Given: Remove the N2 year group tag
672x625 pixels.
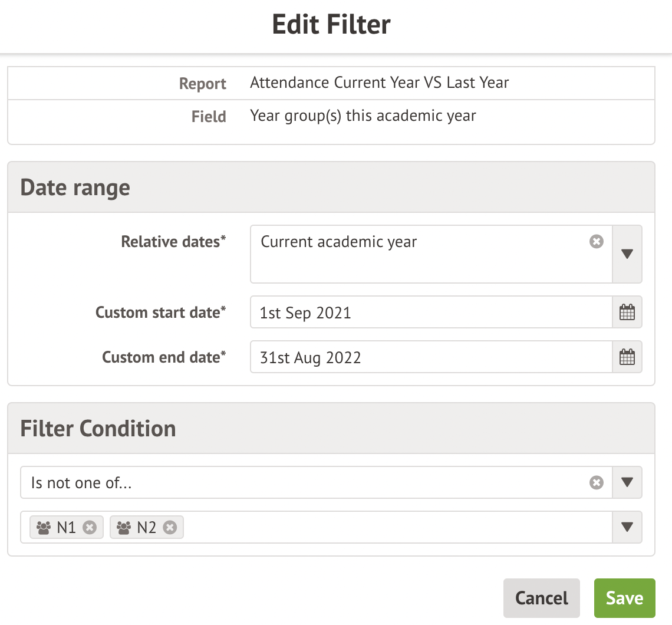Looking at the screenshot, I should coord(170,527).
